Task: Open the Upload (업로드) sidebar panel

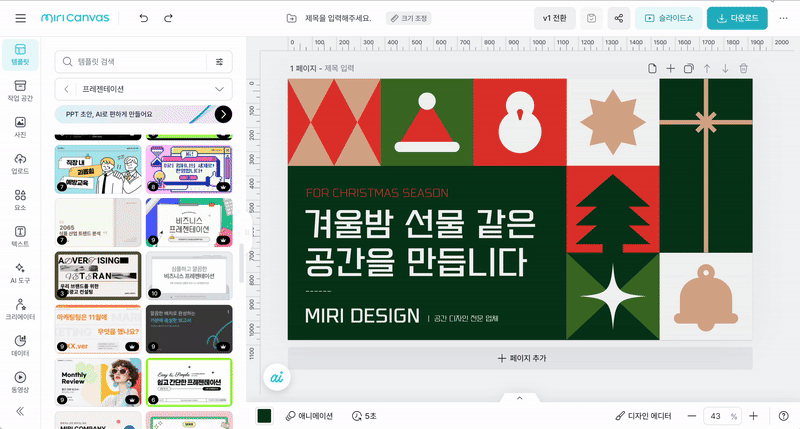Action: tap(20, 163)
